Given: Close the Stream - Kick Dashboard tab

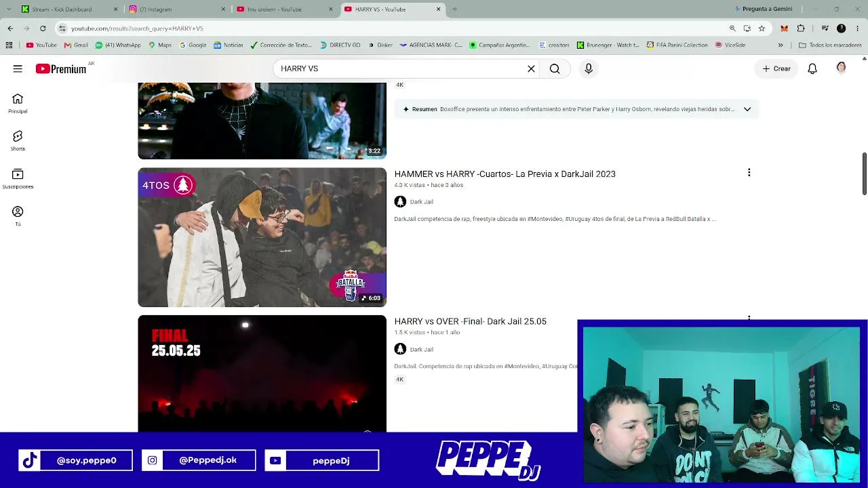Looking at the screenshot, I should tap(115, 9).
